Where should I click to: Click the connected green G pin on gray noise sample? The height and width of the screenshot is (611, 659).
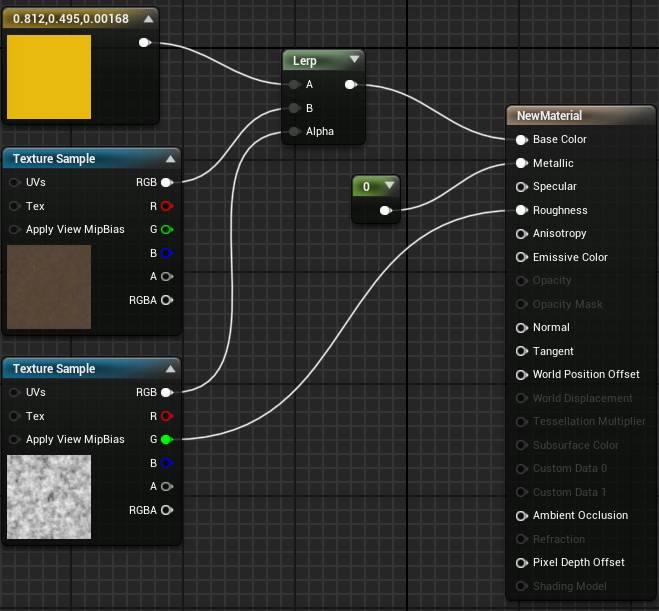coord(167,440)
